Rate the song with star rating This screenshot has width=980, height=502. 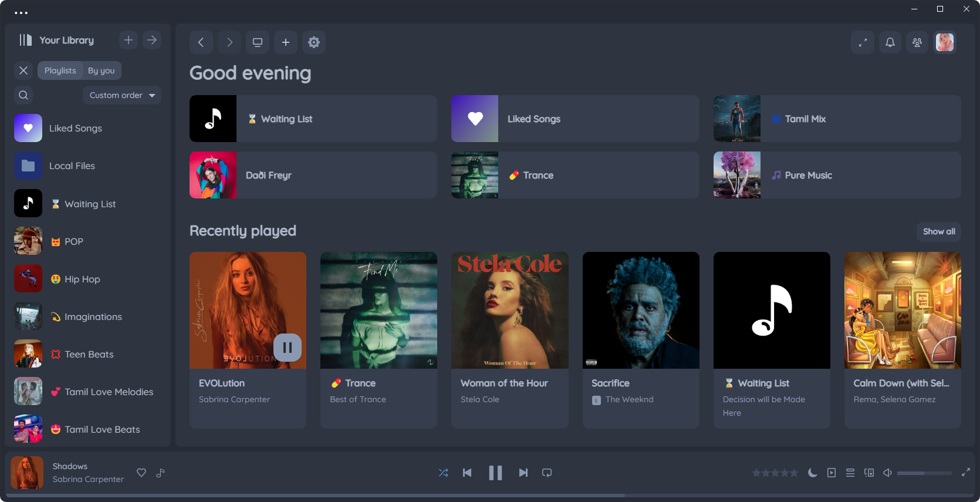[775, 473]
